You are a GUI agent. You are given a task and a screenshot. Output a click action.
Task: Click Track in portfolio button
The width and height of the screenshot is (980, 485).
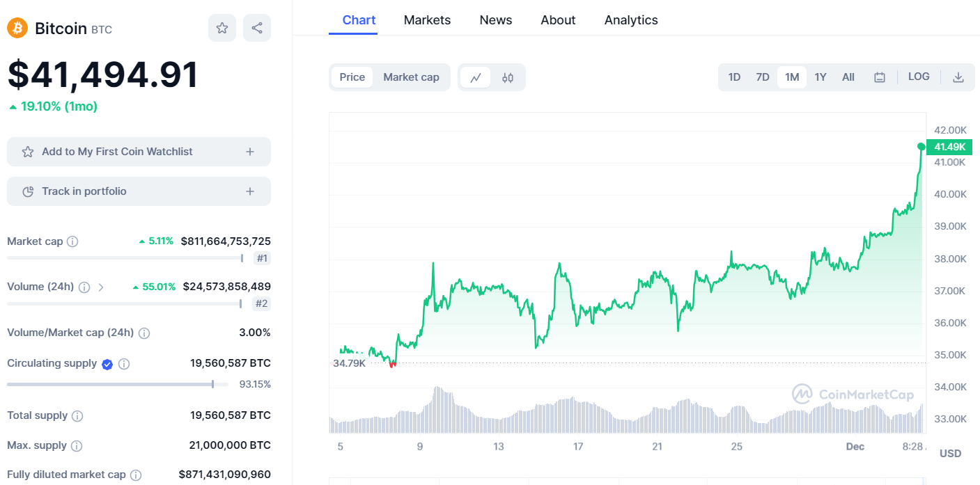pos(139,191)
